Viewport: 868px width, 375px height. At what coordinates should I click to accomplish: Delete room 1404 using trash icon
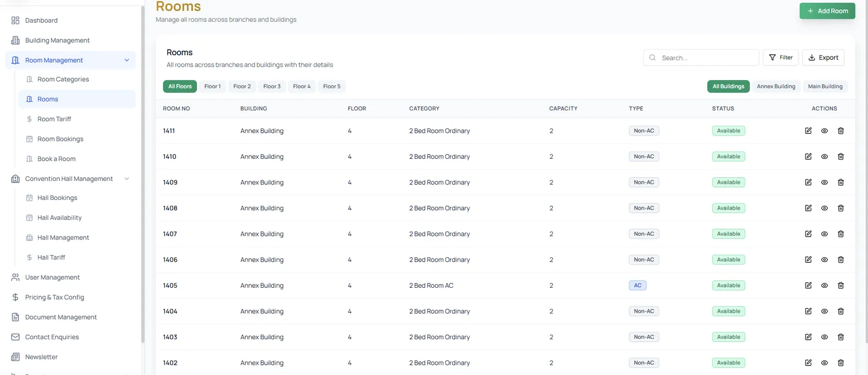(x=841, y=311)
